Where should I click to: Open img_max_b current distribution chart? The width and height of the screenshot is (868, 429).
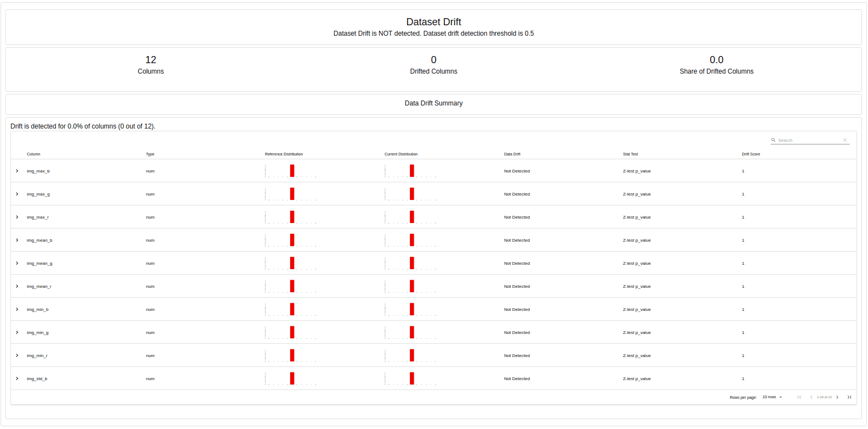tap(410, 171)
